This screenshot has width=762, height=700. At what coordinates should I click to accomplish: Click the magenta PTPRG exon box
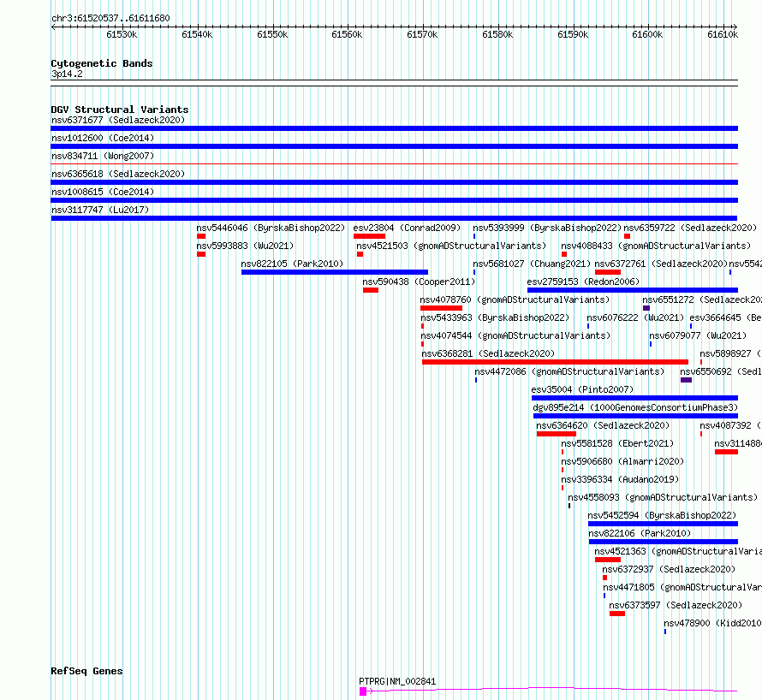[x=363, y=691]
